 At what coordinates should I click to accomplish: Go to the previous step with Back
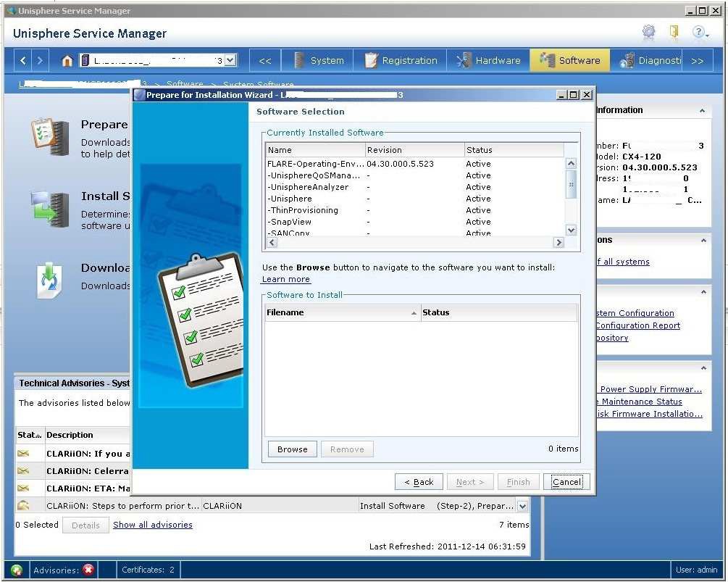tap(419, 482)
